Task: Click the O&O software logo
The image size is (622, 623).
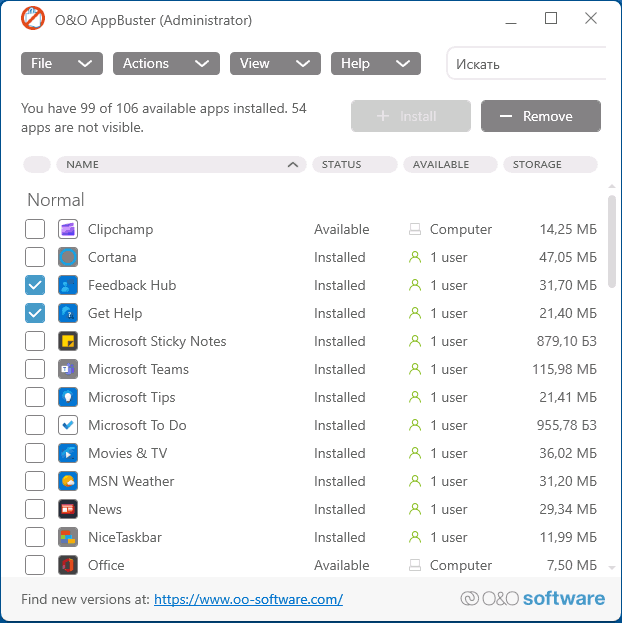Action: click(x=533, y=598)
